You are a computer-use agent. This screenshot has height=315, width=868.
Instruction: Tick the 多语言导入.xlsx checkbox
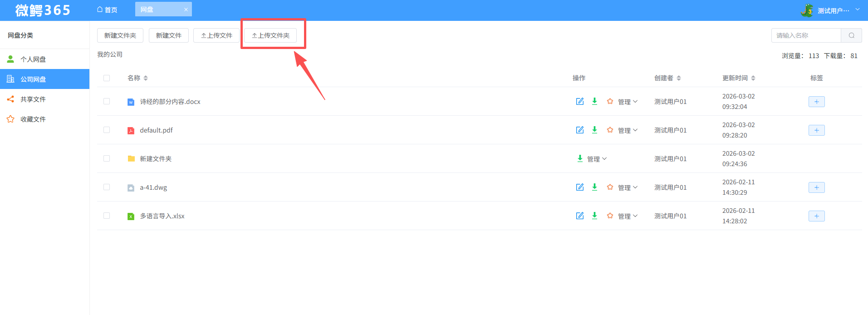pos(107,216)
